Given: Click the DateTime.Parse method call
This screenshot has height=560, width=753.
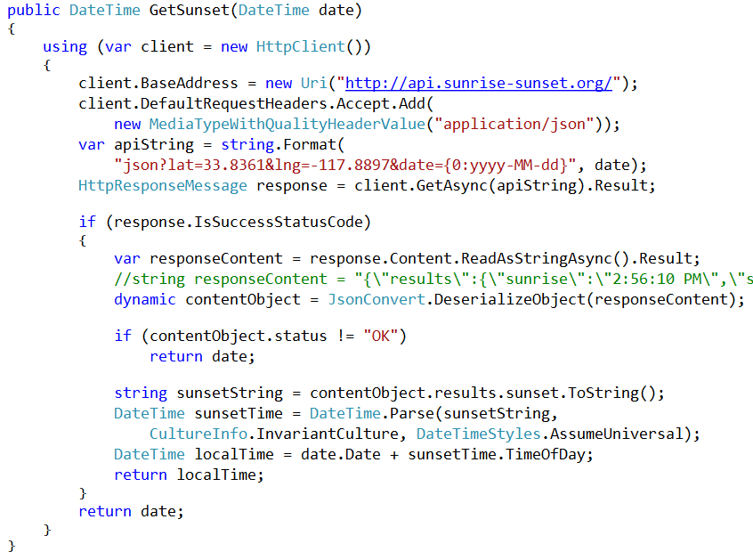Looking at the screenshot, I should (372, 413).
